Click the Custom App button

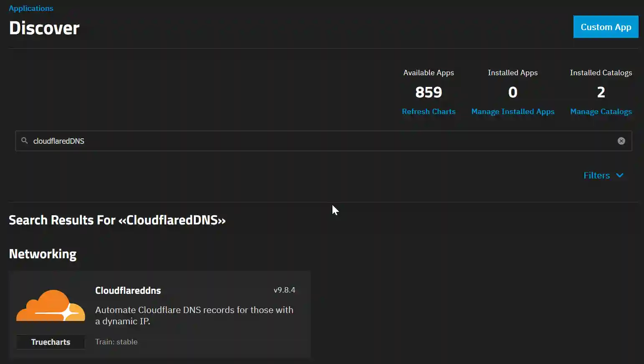606,27
